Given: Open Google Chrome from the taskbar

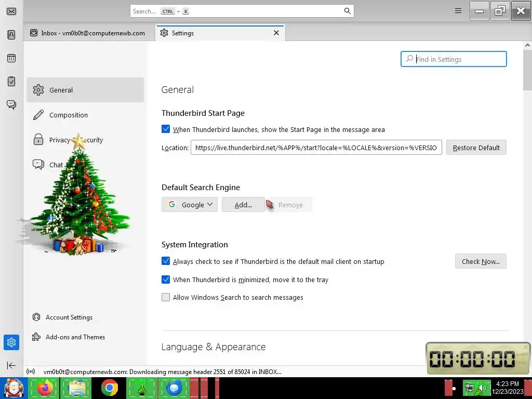Looking at the screenshot, I should tap(109, 388).
